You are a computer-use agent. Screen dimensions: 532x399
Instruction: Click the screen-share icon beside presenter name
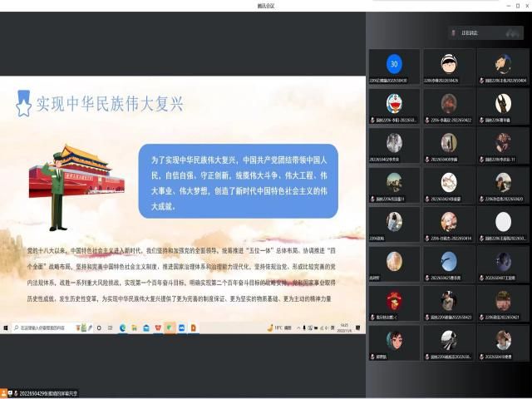(x=10, y=393)
